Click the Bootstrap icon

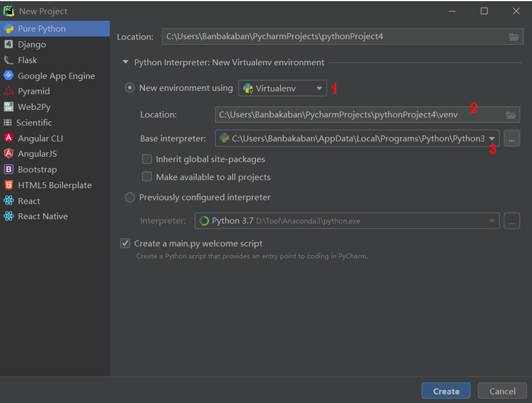point(9,169)
